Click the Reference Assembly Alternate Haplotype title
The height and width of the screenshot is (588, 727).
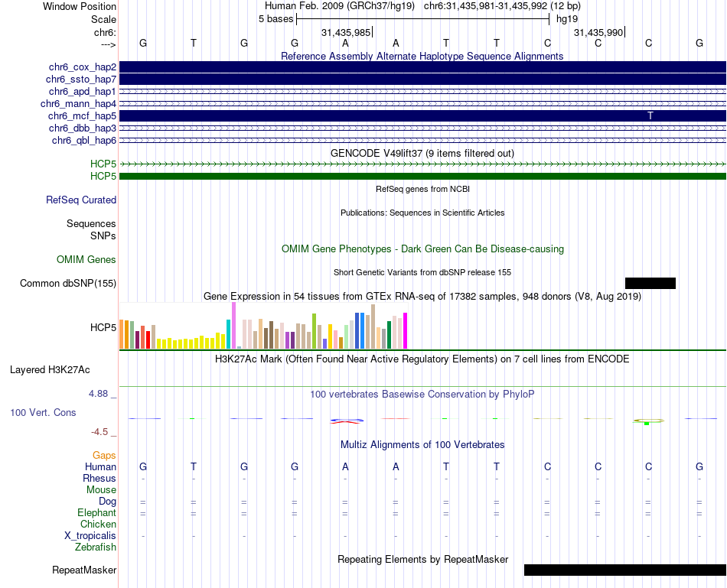pos(422,56)
